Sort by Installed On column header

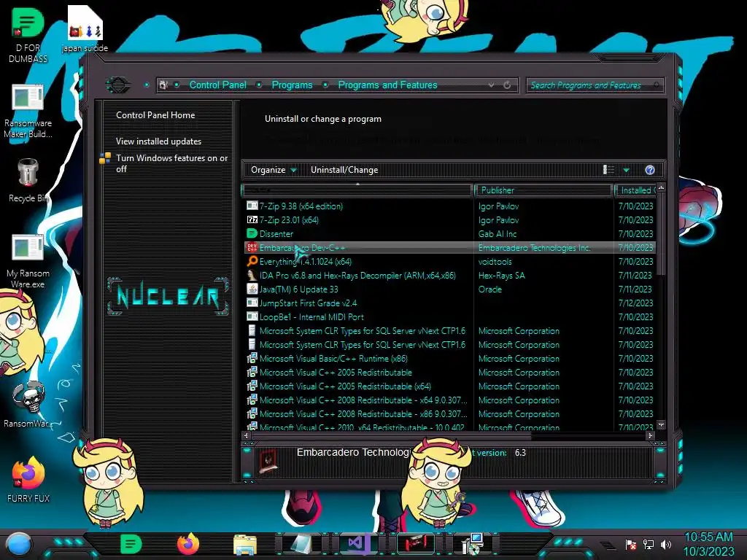(636, 190)
